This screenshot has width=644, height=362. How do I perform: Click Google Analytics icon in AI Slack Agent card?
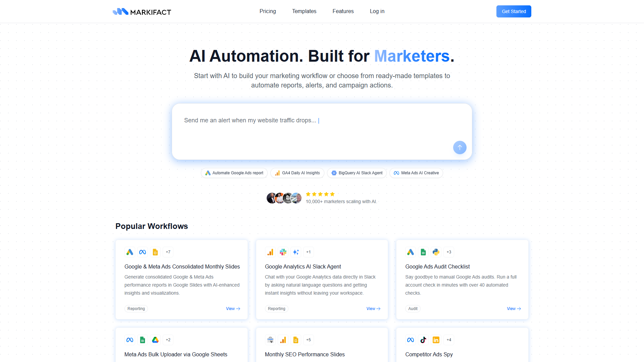270,252
